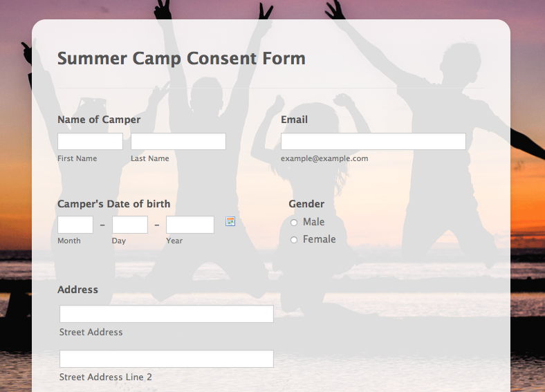Viewport: 545px width, 392px height.
Task: Select the Male gender option
Action: (x=294, y=223)
